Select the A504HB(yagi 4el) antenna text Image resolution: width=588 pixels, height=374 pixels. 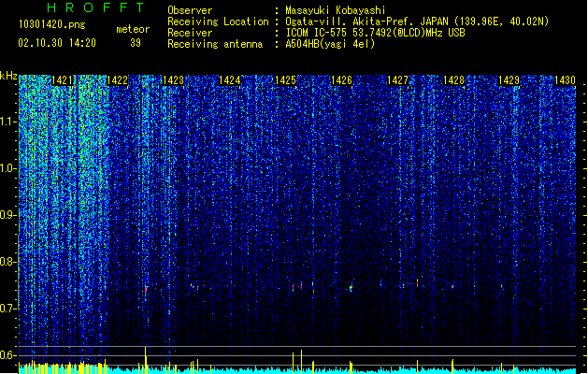coord(330,44)
